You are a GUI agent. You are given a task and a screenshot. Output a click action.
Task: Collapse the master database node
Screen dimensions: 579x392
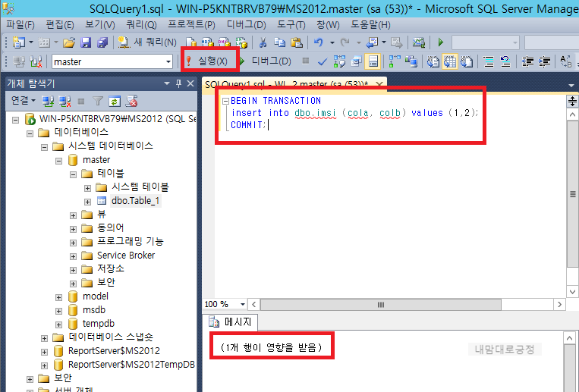click(x=58, y=161)
